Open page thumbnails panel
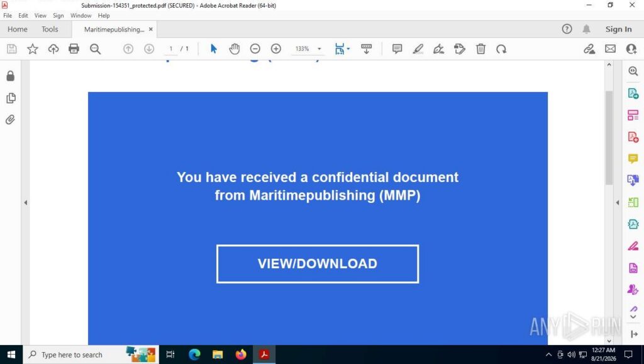Image resolution: width=644 pixels, height=364 pixels. click(x=11, y=98)
